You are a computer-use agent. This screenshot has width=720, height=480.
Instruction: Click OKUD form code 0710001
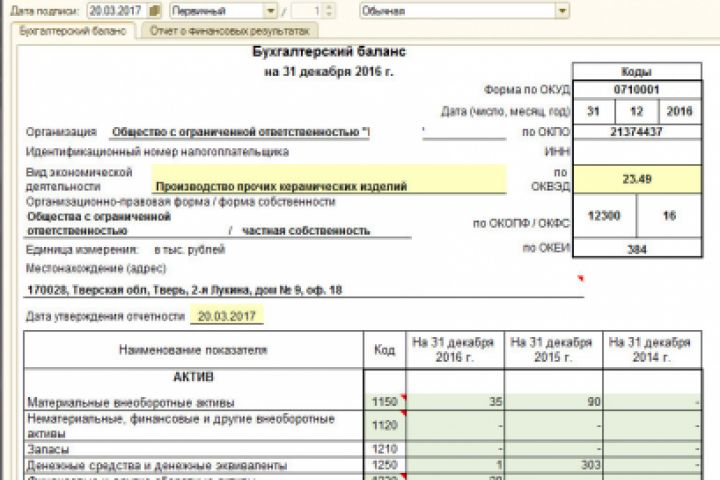point(637,89)
